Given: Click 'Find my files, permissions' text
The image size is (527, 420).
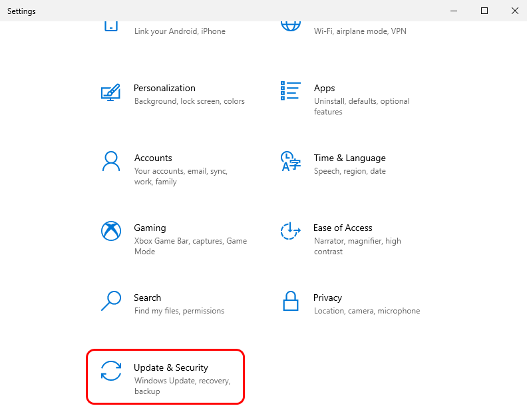Looking at the screenshot, I should [x=179, y=311].
